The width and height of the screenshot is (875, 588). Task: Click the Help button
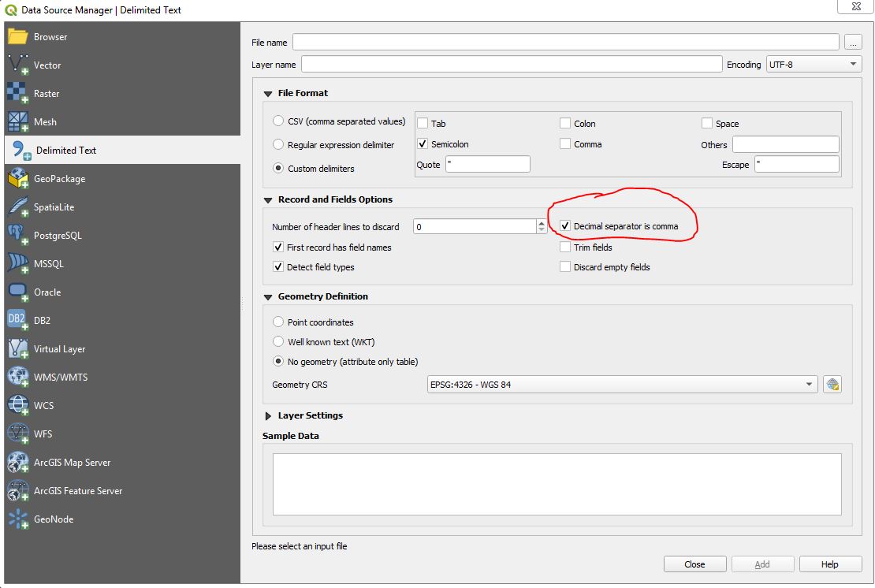830,564
